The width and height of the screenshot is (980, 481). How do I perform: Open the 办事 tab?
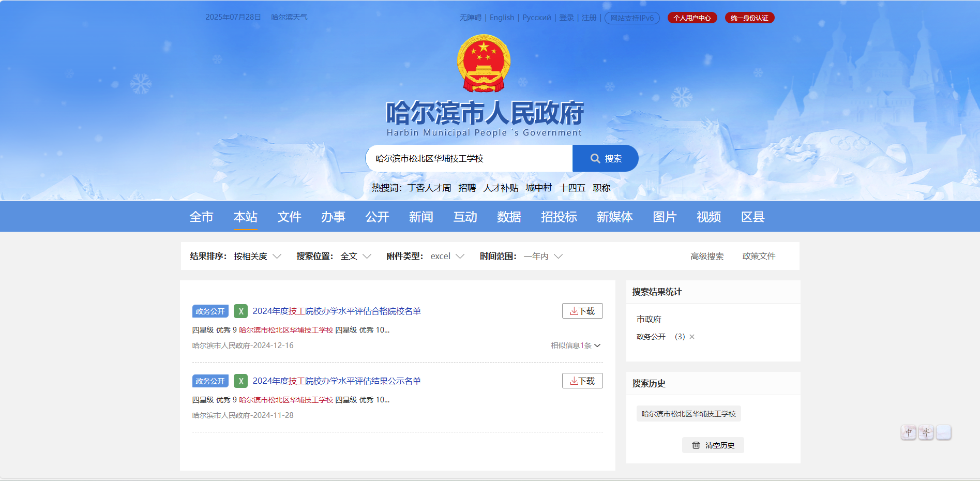click(x=333, y=217)
